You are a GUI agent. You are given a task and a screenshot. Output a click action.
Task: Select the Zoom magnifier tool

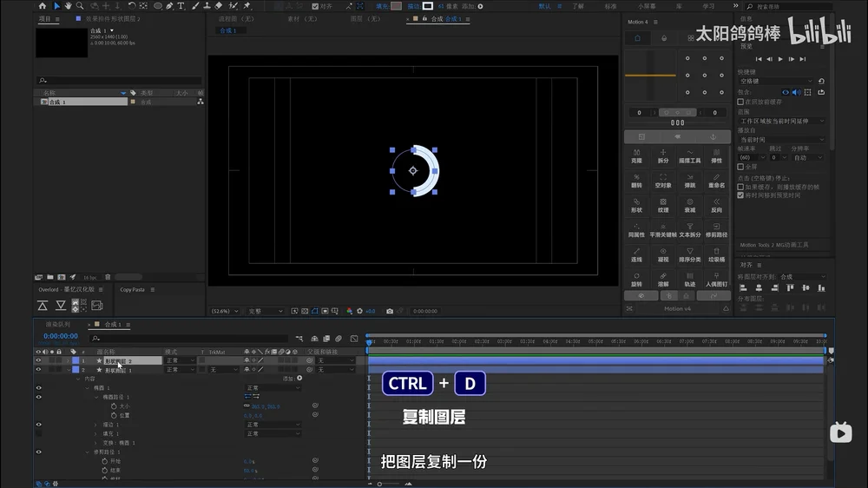click(x=80, y=6)
